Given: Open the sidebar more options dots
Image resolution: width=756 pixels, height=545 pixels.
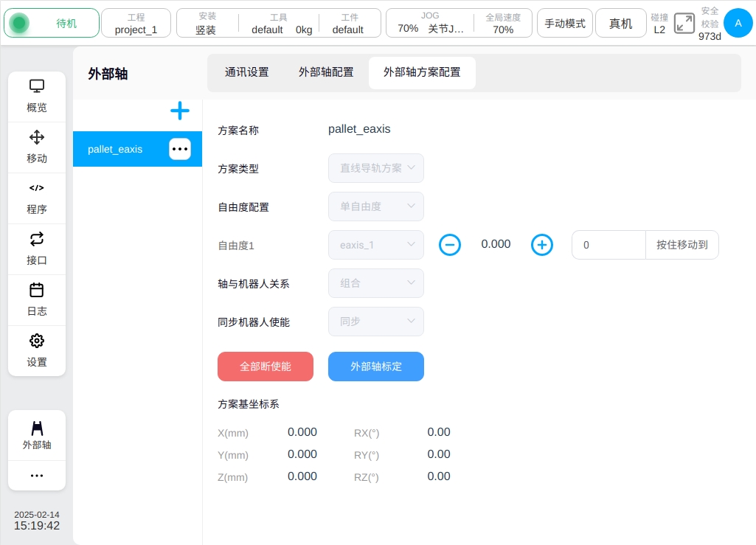Looking at the screenshot, I should tap(37, 476).
